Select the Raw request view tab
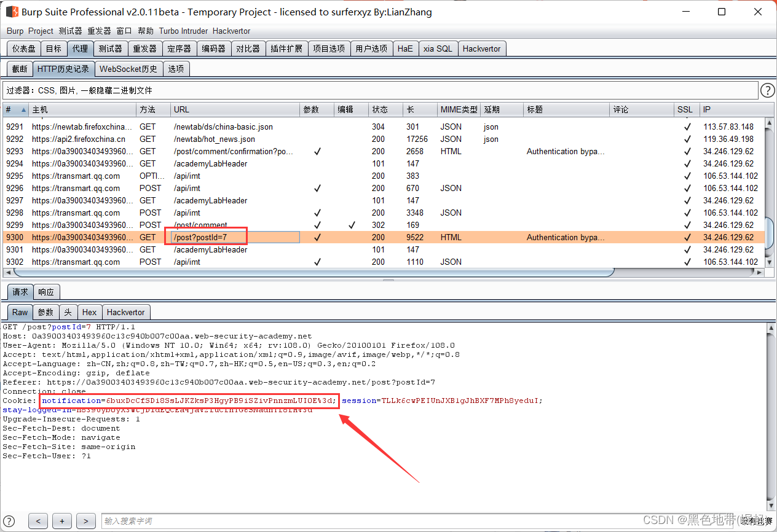 (20, 312)
